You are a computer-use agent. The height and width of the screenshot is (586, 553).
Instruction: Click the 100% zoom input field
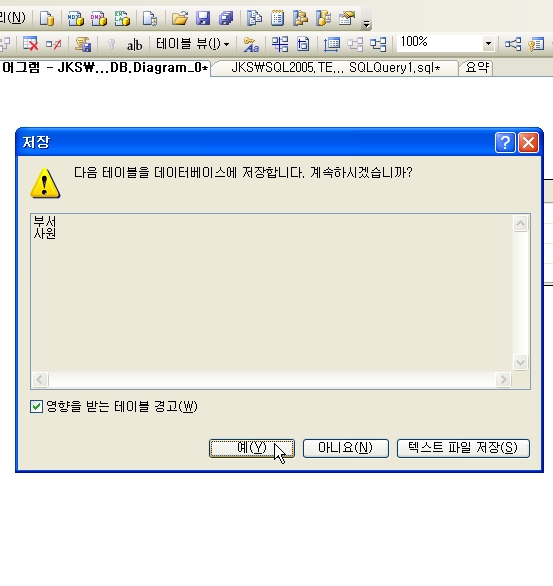pyautogui.click(x=439, y=44)
